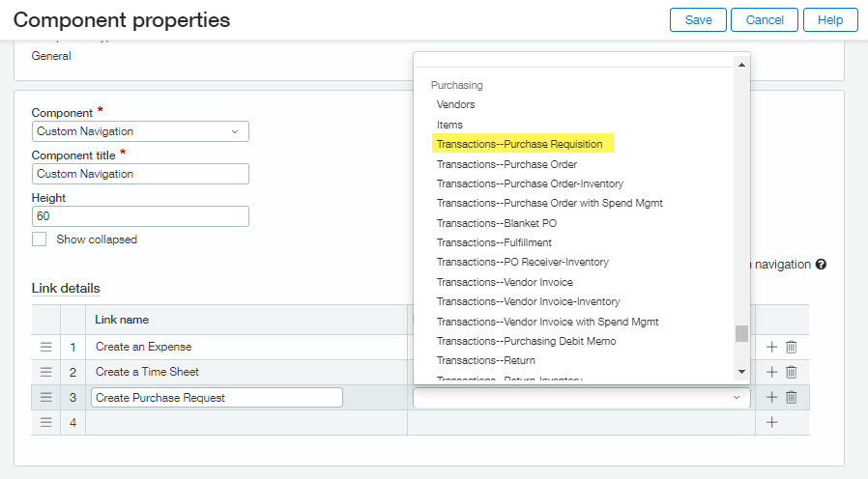Delete the Create an Expense link row

pyautogui.click(x=791, y=347)
